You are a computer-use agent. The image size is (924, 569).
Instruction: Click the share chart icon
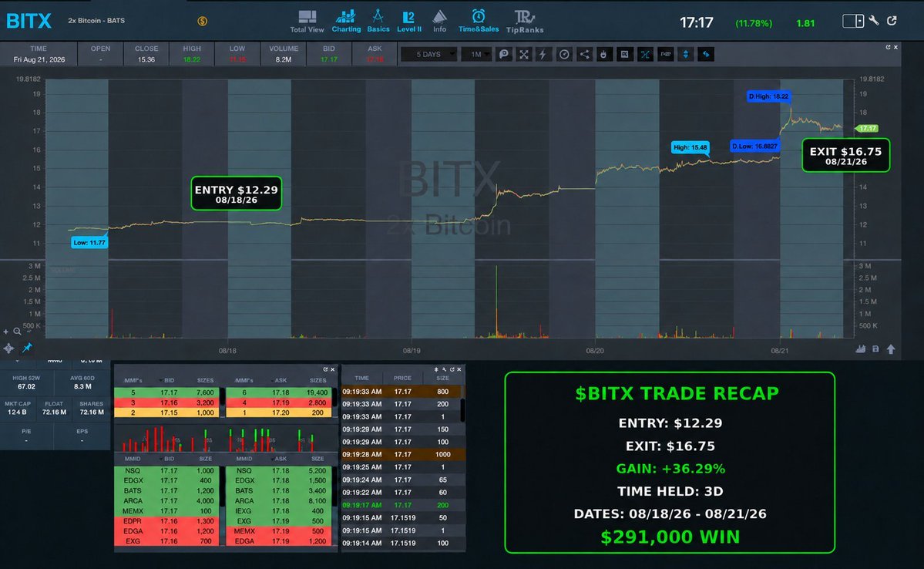click(584, 54)
